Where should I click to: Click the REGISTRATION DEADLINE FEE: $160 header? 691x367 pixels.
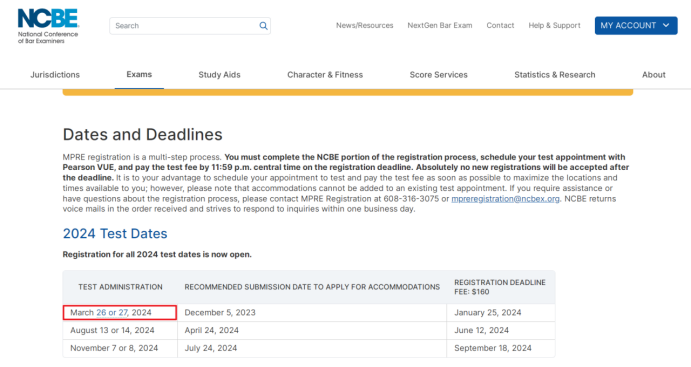click(x=500, y=287)
